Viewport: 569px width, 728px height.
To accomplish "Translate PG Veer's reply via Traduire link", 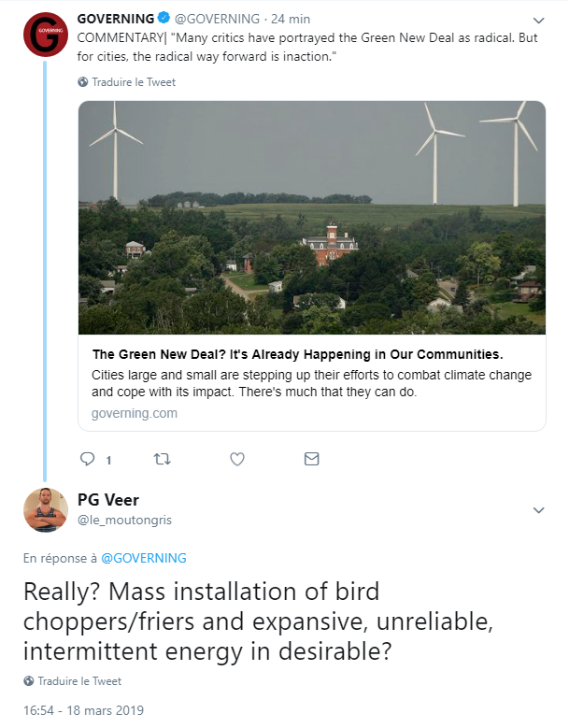I will [79, 681].
